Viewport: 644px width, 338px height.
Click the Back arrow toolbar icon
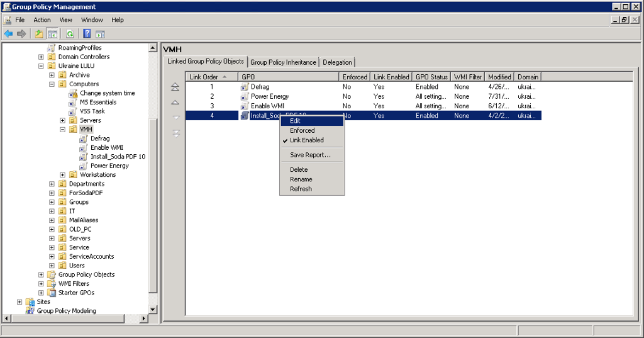tap(9, 34)
